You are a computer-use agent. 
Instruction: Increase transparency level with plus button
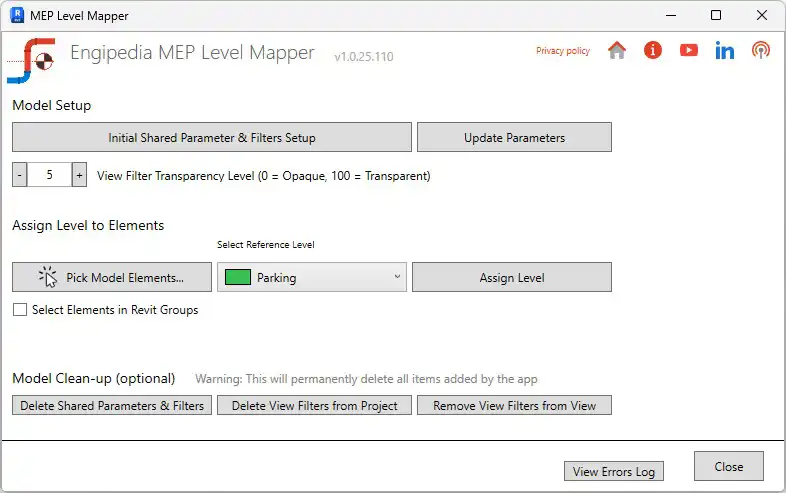tap(79, 175)
